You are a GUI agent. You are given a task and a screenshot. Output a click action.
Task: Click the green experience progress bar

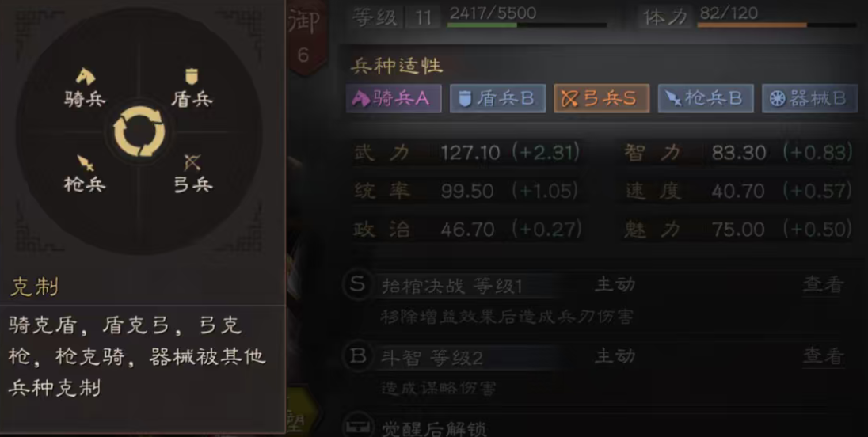pyautogui.click(x=527, y=25)
